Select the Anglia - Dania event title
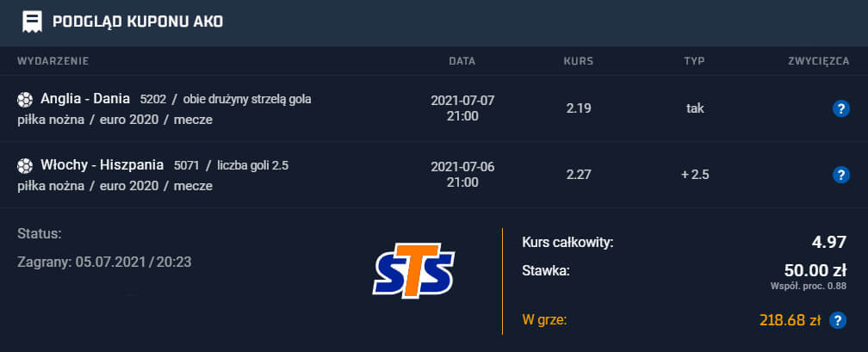Screen dimensions: 868x352 85,99
